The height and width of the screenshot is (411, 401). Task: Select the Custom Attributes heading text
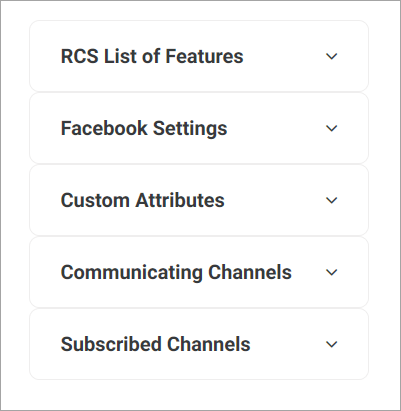(143, 200)
